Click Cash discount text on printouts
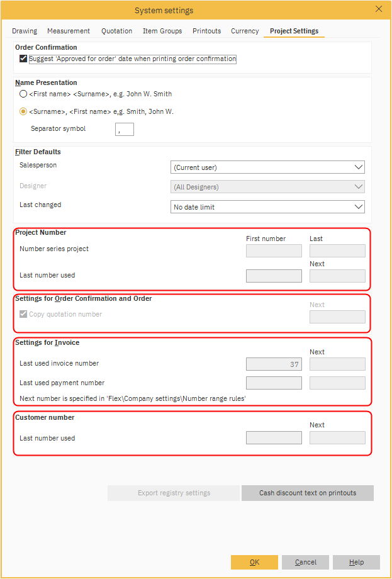Screen dimensions: 392x579 click(x=308, y=493)
